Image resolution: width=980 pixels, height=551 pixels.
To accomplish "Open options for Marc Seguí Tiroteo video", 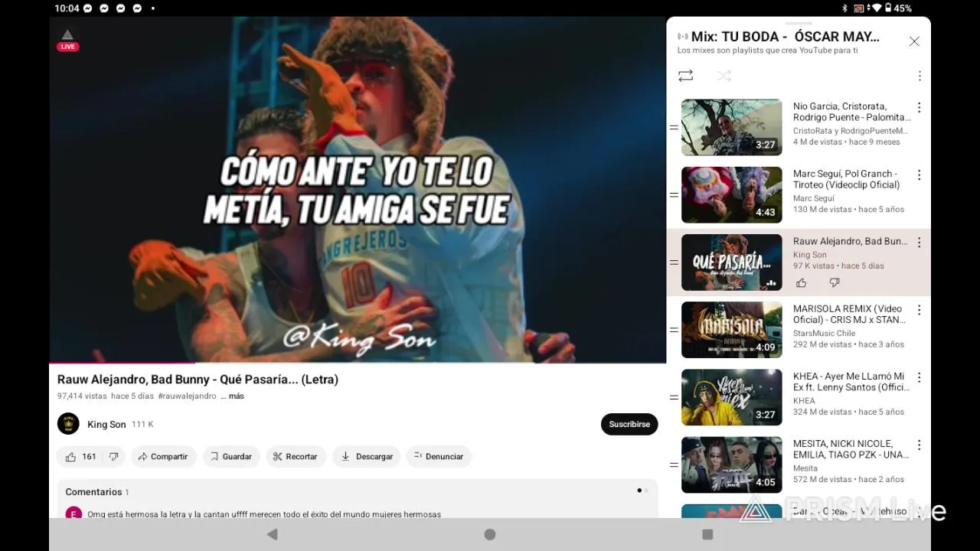I will pos(919,175).
